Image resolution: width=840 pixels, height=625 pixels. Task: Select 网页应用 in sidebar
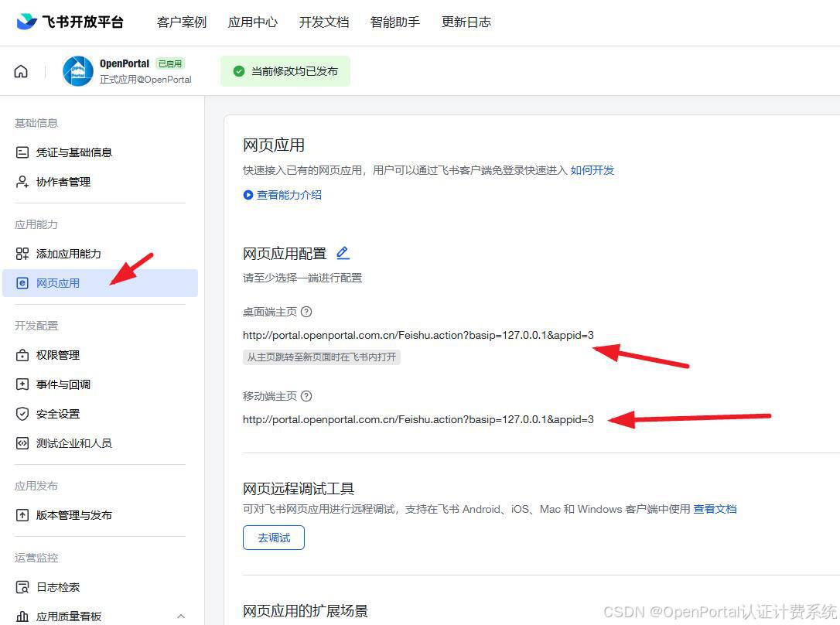101,283
